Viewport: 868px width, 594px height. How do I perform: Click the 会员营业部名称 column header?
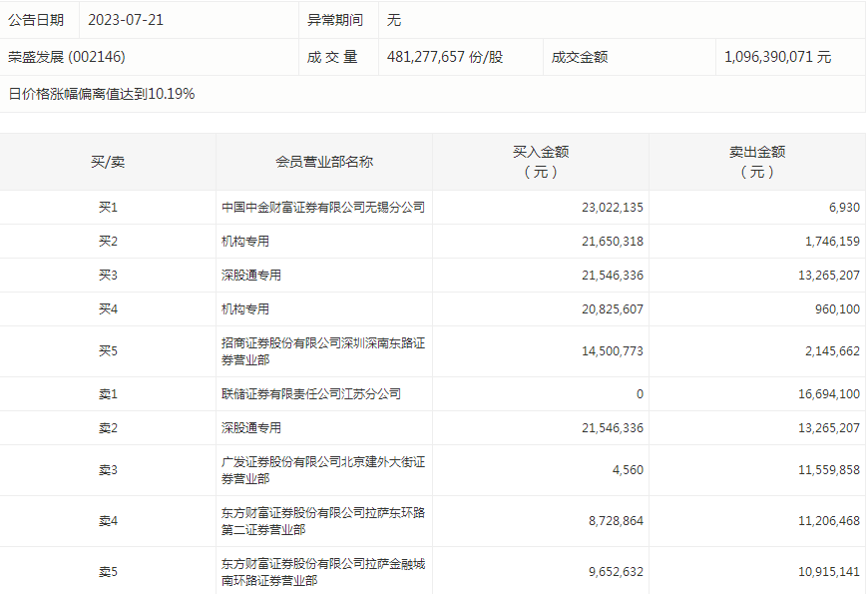pyautogui.click(x=322, y=160)
